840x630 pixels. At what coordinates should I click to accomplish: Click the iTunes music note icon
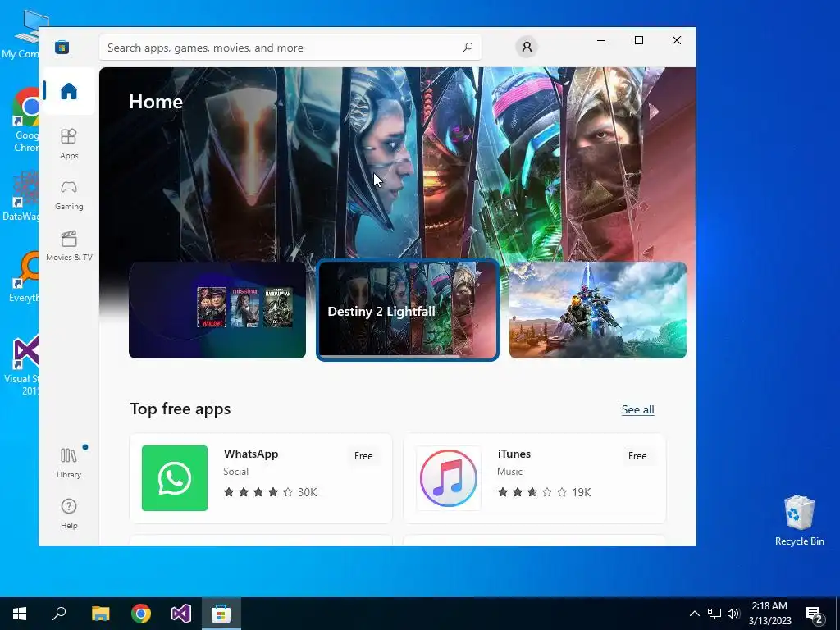tap(449, 478)
